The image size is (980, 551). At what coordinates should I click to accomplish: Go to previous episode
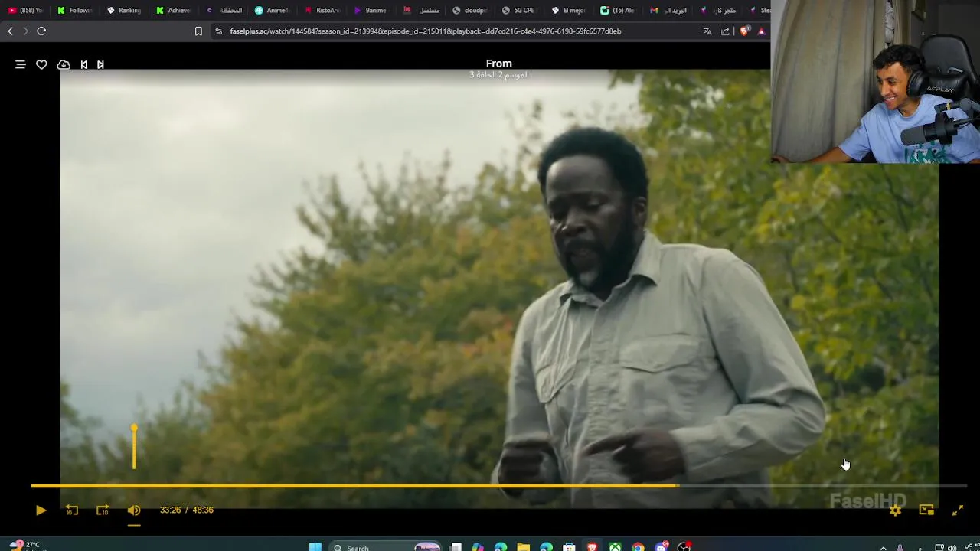pyautogui.click(x=83, y=65)
